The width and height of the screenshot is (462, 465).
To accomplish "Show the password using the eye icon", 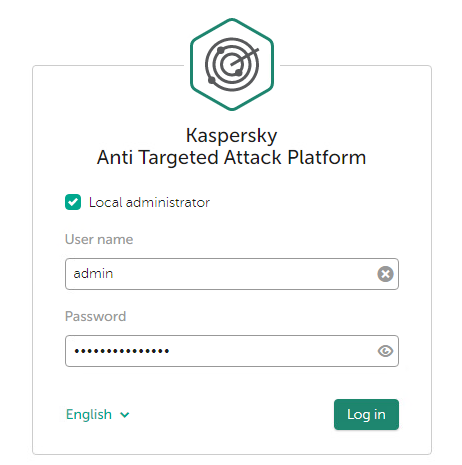I will click(385, 351).
